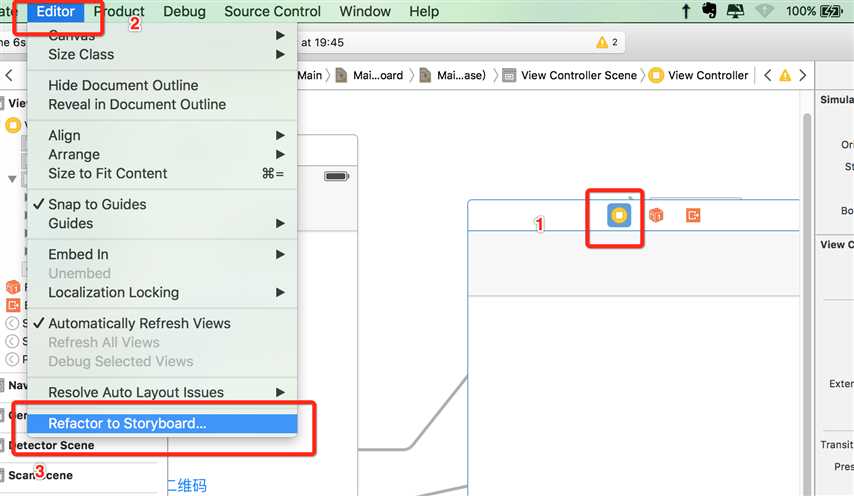The image size is (854, 496).
Task: Click the upload arrow menu bar icon
Action: click(686, 11)
